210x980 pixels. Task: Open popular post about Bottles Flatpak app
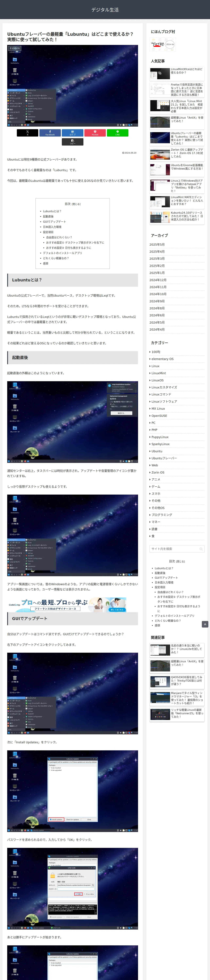[x=177, y=186]
